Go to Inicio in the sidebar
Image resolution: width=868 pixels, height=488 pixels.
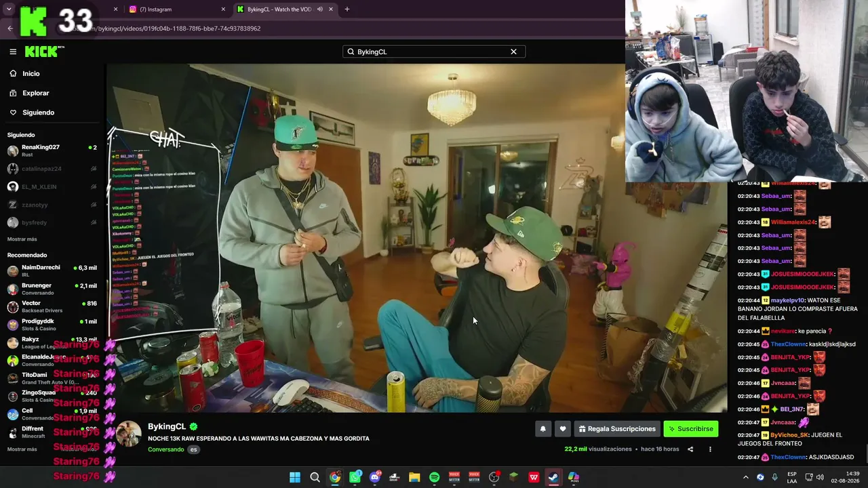[31, 73]
